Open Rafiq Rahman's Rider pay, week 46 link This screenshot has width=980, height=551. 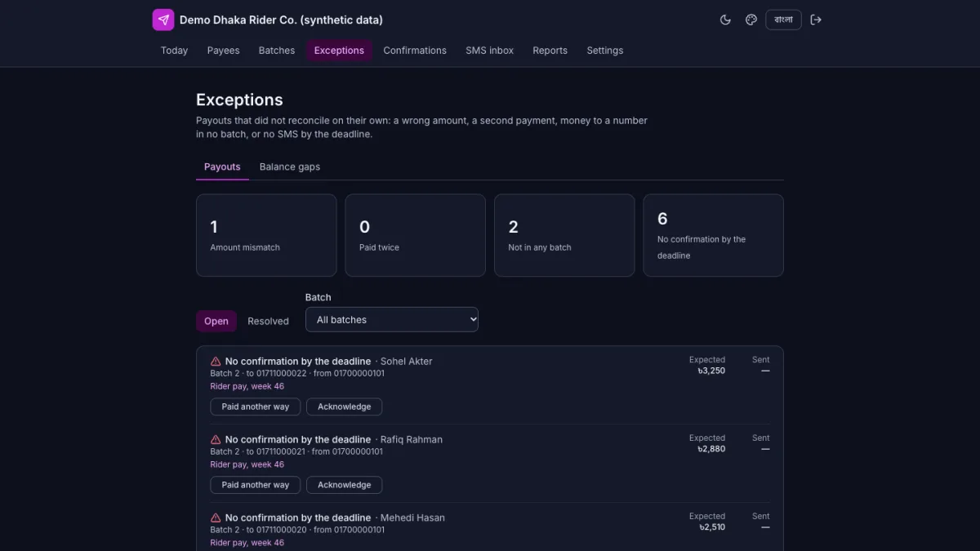point(247,464)
